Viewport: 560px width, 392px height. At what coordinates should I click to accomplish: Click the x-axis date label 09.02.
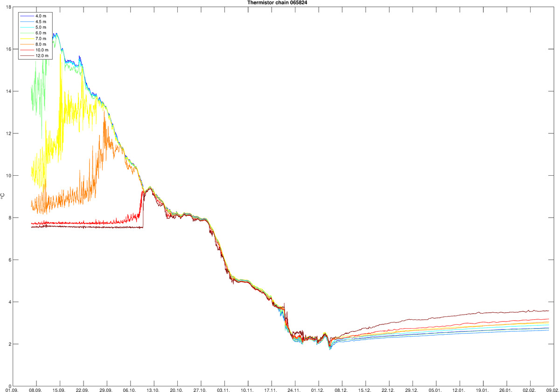[x=553, y=390]
